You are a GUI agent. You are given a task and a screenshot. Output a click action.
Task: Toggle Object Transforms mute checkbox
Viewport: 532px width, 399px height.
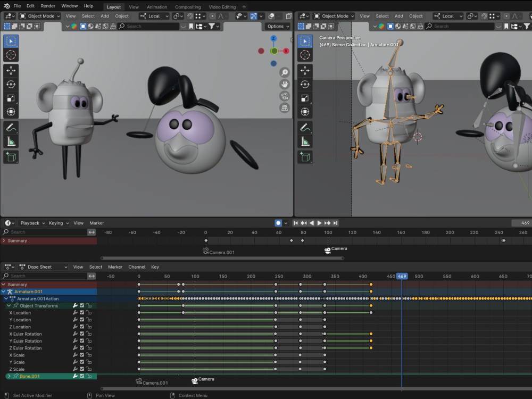(x=82, y=305)
